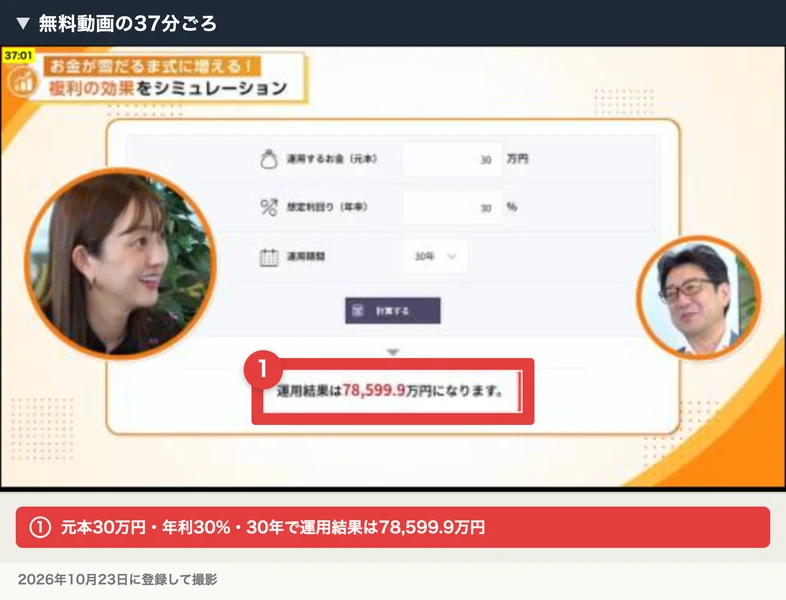This screenshot has height=600, width=786.
Task: Focus the 想定利回り percent input field
Action: tap(452, 208)
